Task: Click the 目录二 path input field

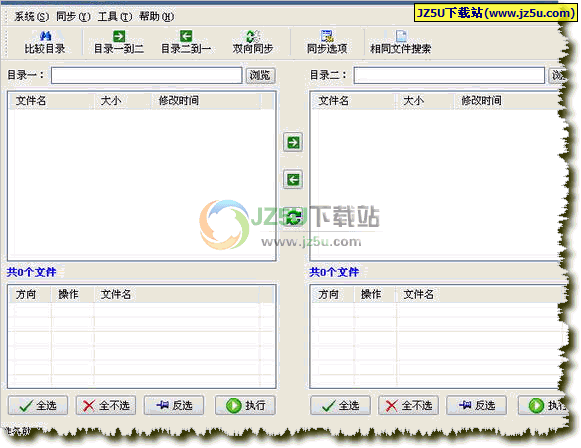Action: [449, 76]
